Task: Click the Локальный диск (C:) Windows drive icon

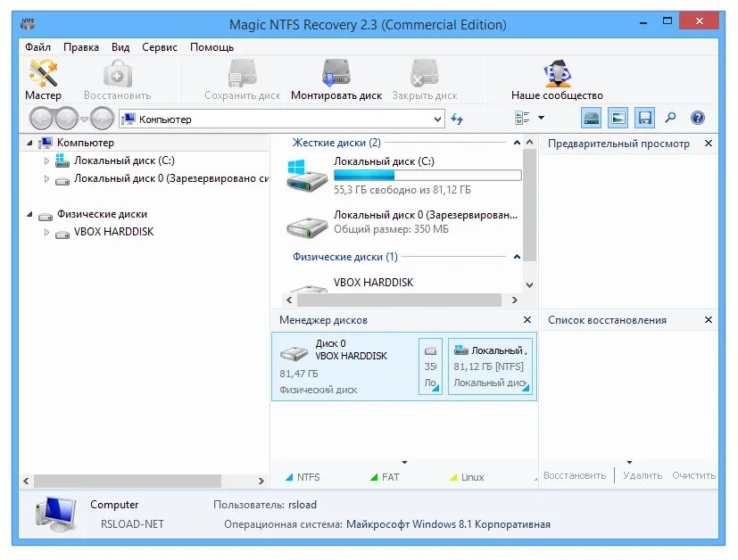Action: tap(306, 176)
